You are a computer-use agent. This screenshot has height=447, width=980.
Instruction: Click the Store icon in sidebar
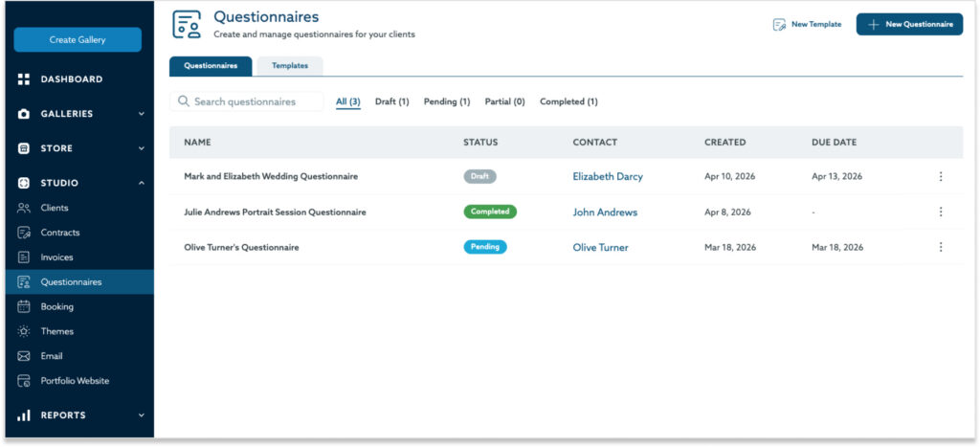[x=24, y=148]
